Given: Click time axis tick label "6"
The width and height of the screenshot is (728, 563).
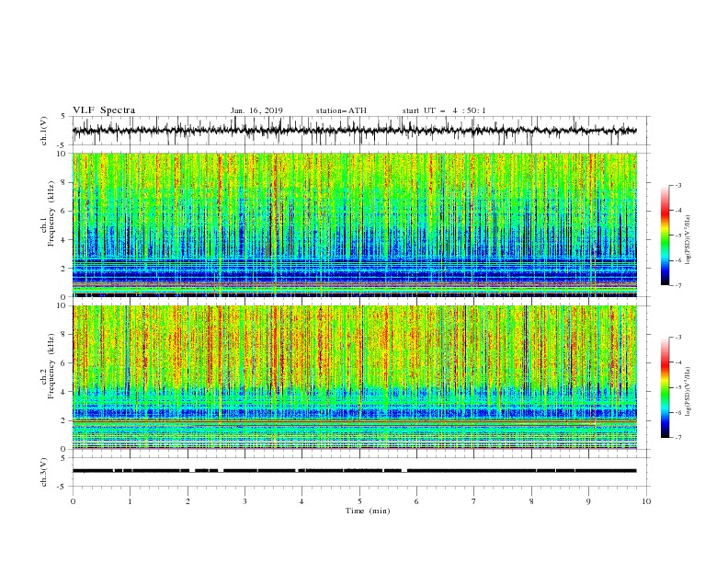Looking at the screenshot, I should [x=416, y=501].
